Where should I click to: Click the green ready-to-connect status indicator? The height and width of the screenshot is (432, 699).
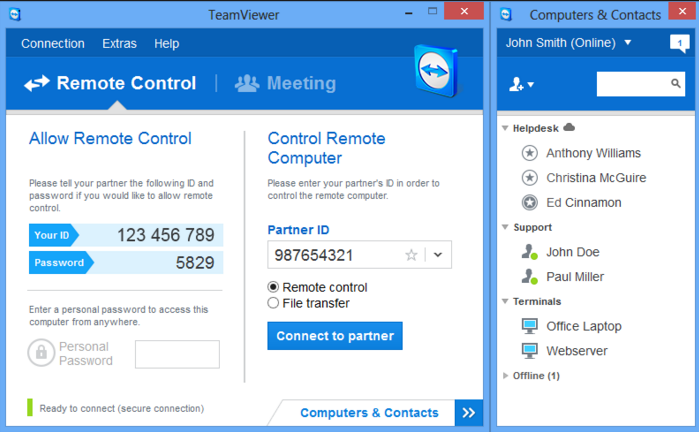[30, 407]
